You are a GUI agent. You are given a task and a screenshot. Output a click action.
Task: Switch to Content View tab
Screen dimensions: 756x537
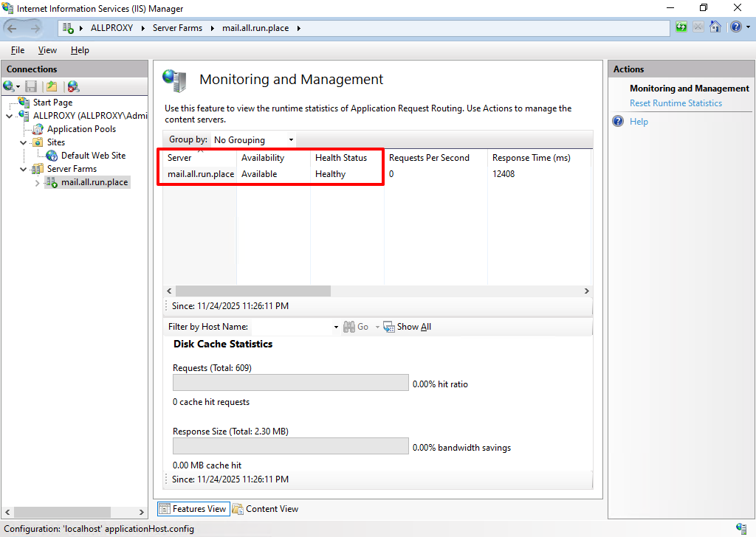click(266, 509)
